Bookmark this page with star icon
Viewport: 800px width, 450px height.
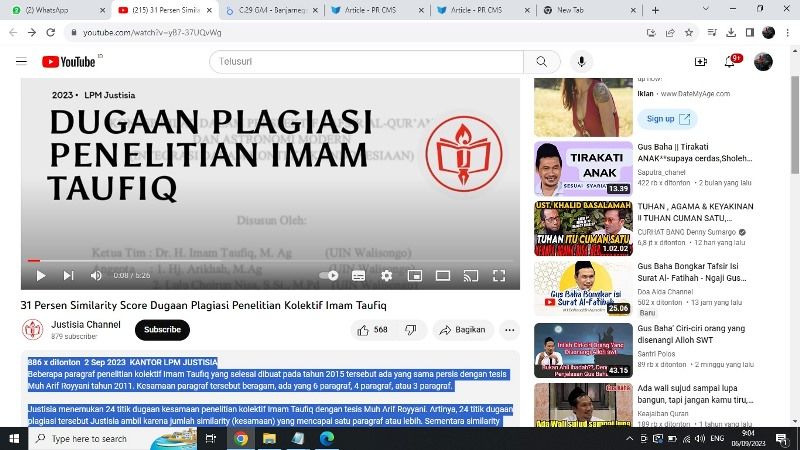pos(689,33)
